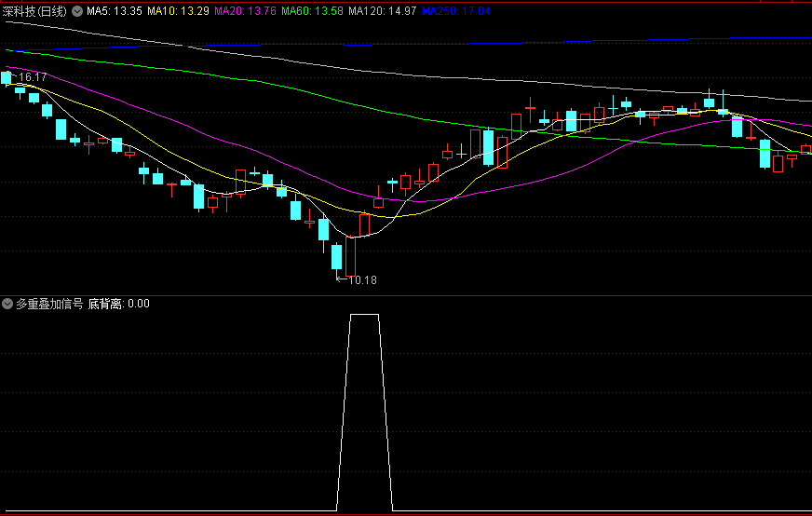Click the 底背离: 0.00 value
Screen dimensions: 812x516
coord(118,304)
